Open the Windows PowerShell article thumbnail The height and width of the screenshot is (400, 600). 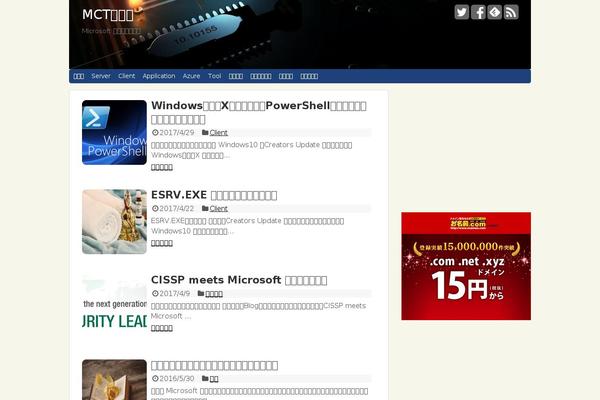click(x=114, y=132)
